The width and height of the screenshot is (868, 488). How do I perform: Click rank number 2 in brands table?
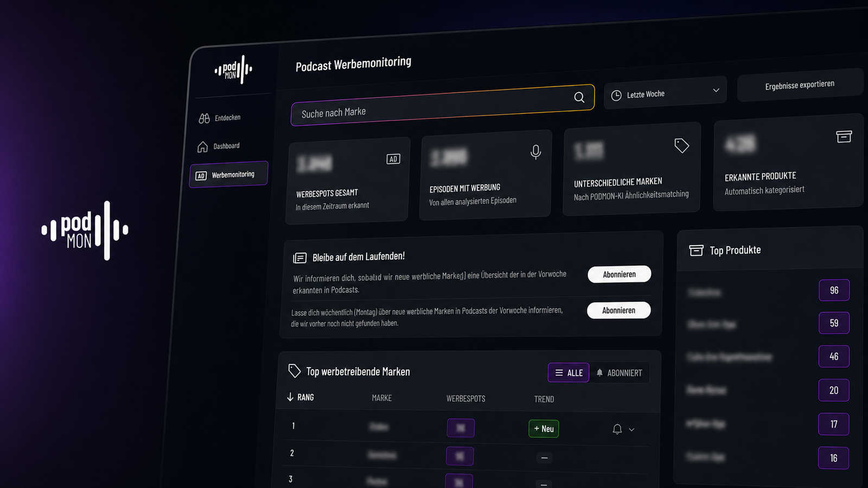coord(292,453)
